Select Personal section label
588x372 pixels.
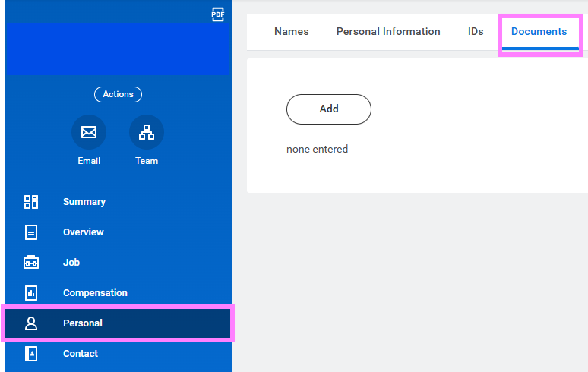click(x=83, y=323)
